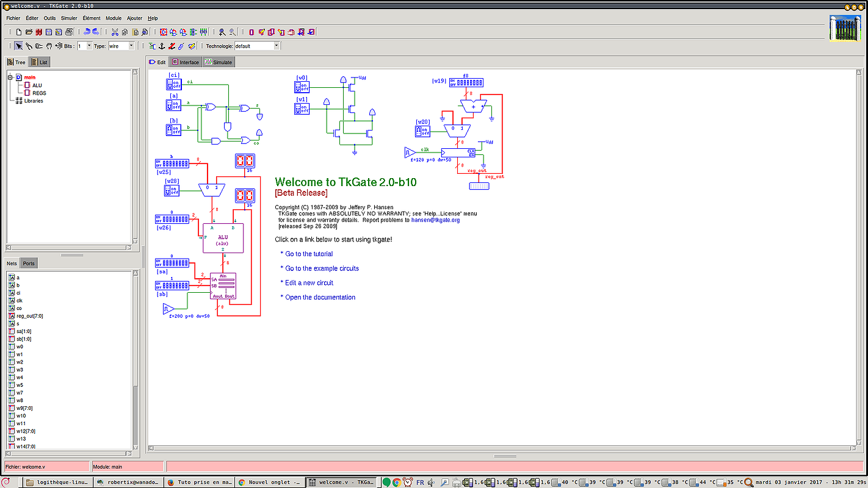Click the w25 DIP switch

173,163
